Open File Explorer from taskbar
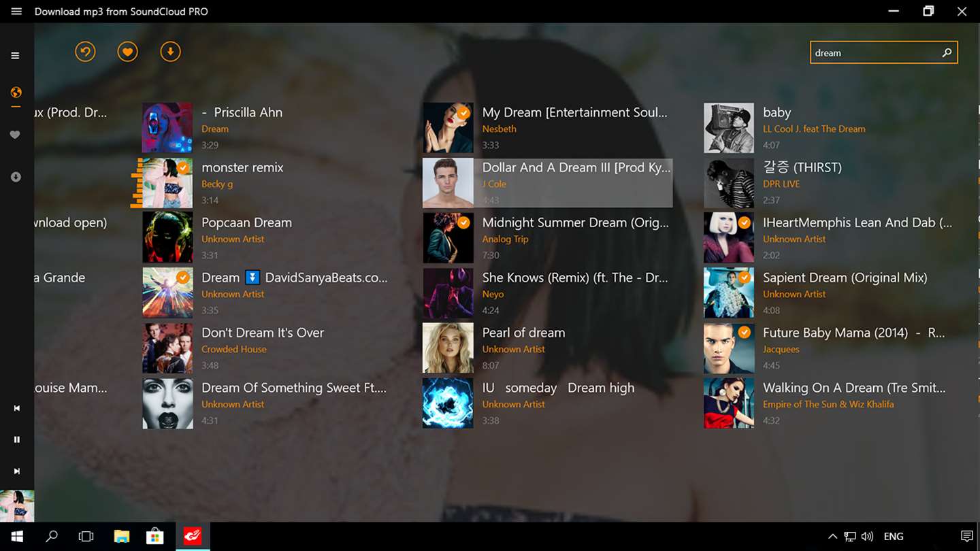Viewport: 980px width, 551px height. pyautogui.click(x=121, y=537)
